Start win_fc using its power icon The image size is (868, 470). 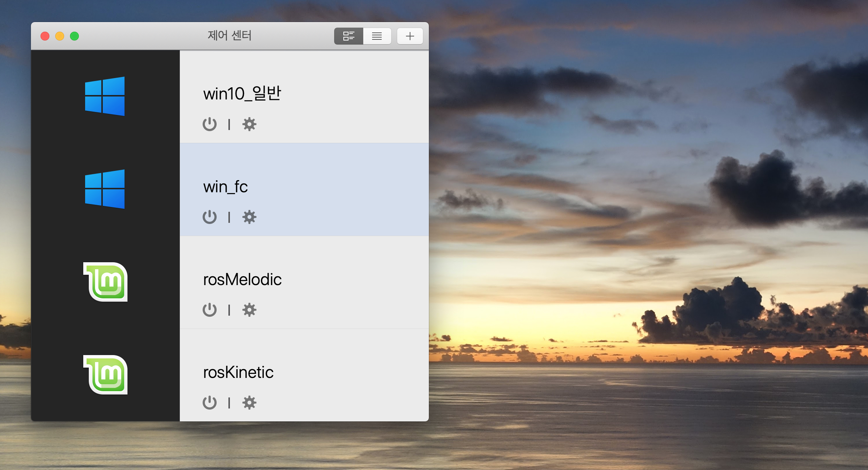(209, 217)
